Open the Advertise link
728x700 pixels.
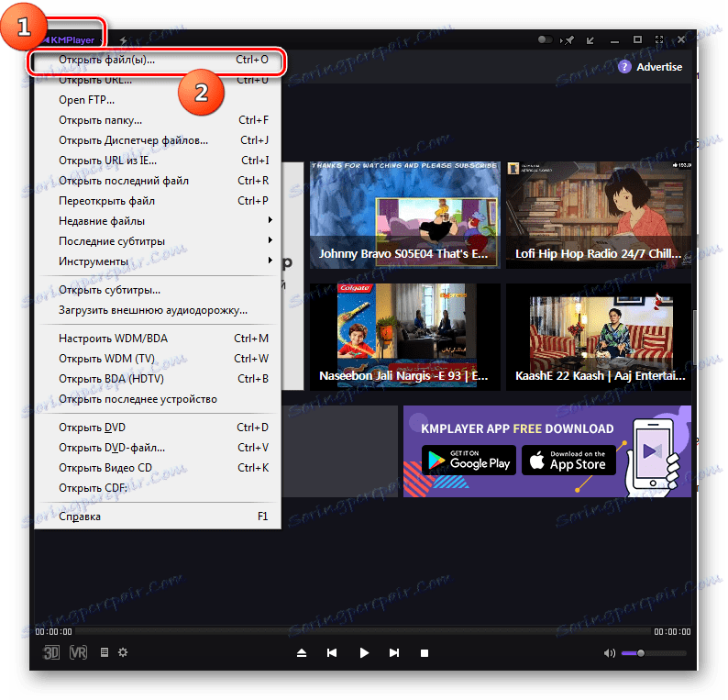click(x=659, y=67)
